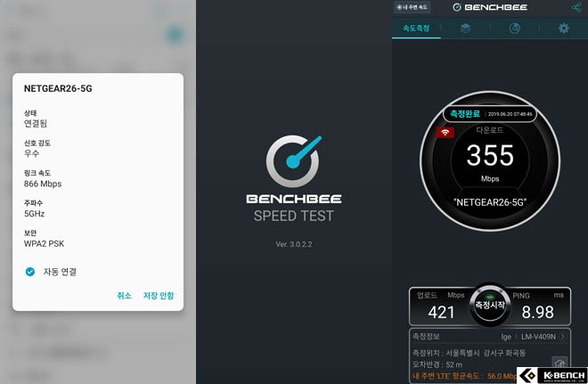Viewport: 588px width, 384px height.
Task: Click the Benchbee logo in the header
Action: point(490,7)
